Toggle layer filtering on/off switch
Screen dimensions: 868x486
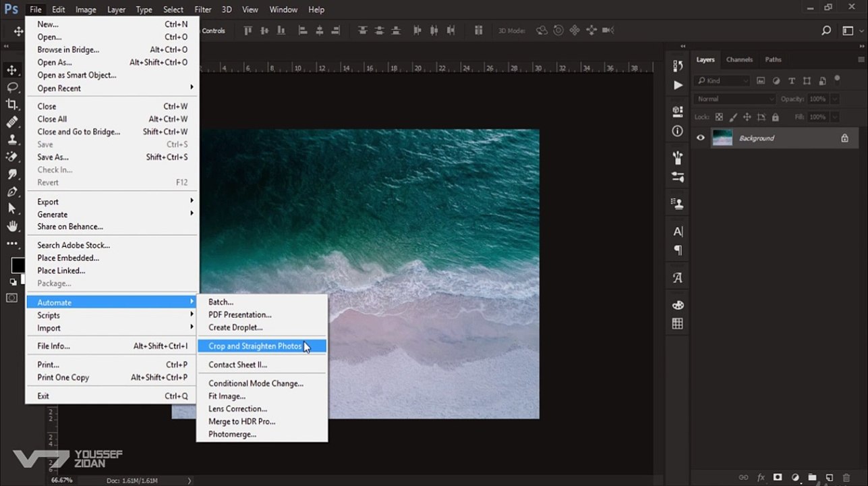[x=837, y=80]
